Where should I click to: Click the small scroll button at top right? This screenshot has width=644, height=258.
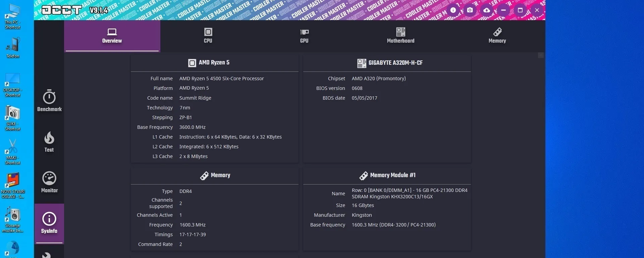541,55
